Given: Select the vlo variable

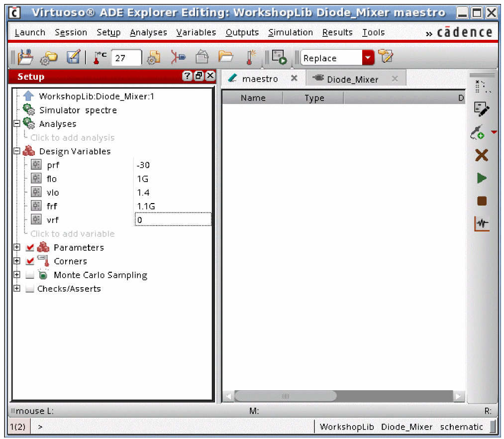Looking at the screenshot, I should click(x=52, y=193).
